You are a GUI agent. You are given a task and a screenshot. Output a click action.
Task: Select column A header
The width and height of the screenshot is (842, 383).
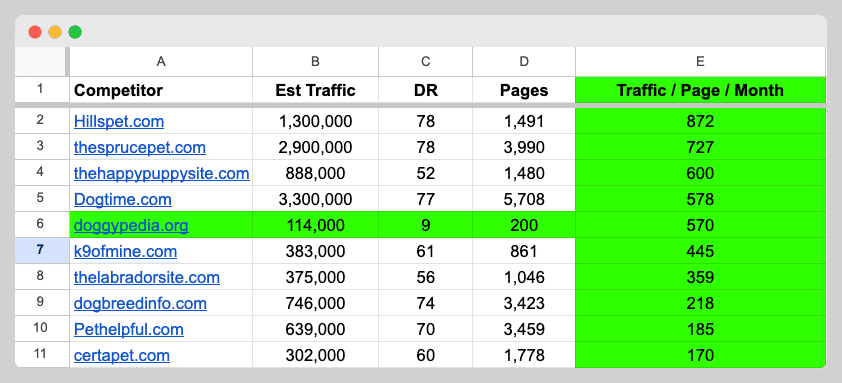[161, 62]
